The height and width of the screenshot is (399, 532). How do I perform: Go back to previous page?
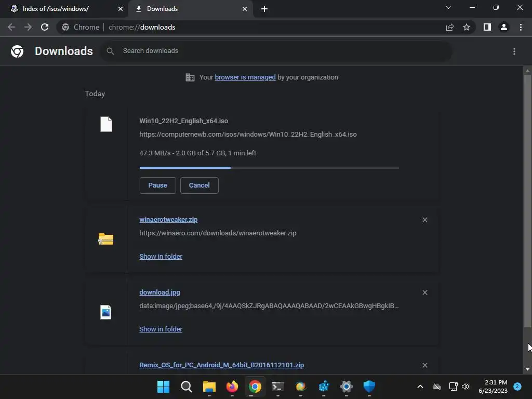click(11, 27)
